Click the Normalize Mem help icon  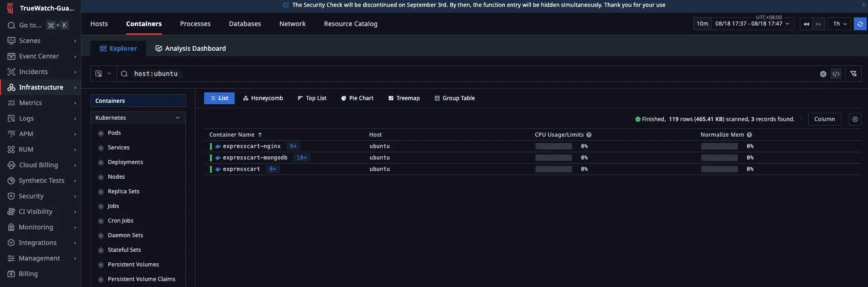(x=749, y=135)
